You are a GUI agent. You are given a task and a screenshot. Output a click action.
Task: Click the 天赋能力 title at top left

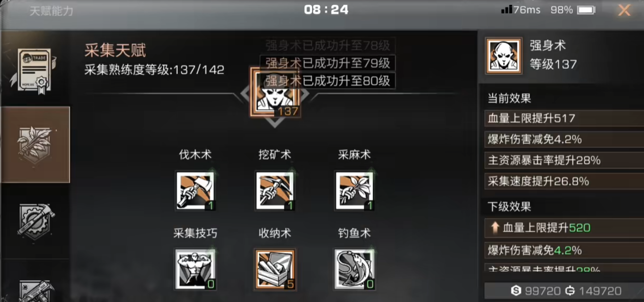click(x=51, y=11)
